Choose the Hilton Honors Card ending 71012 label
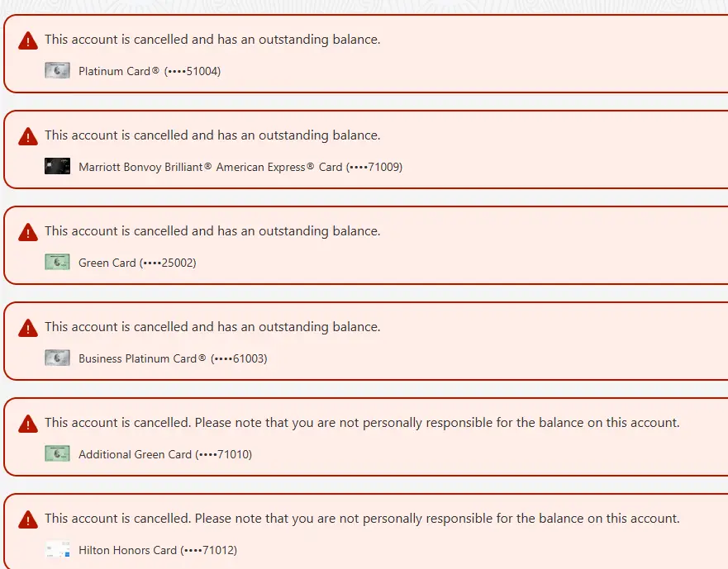The width and height of the screenshot is (728, 569). click(158, 551)
